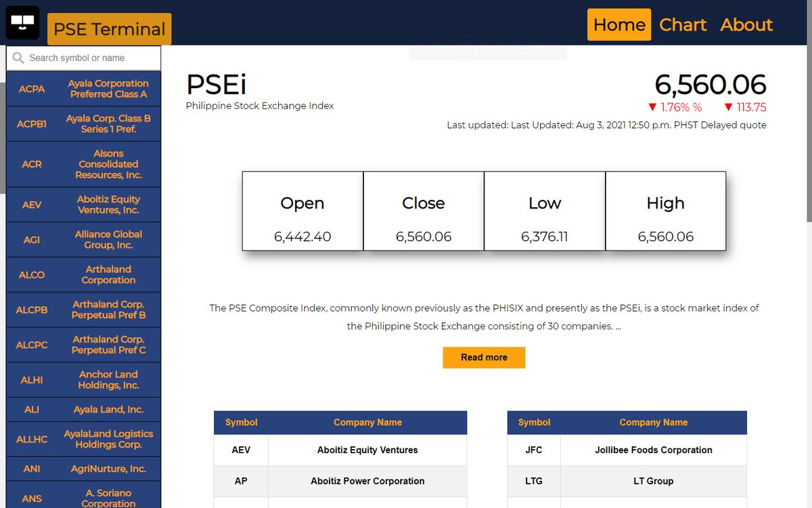The image size is (812, 508).
Task: Click Aboitiz Equity Ventures table cell
Action: 367,450
